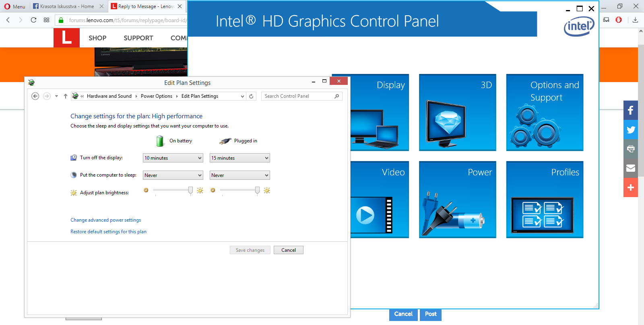Expand the address bar history dropdown
Screen dimensions: 644x325
[242, 96]
